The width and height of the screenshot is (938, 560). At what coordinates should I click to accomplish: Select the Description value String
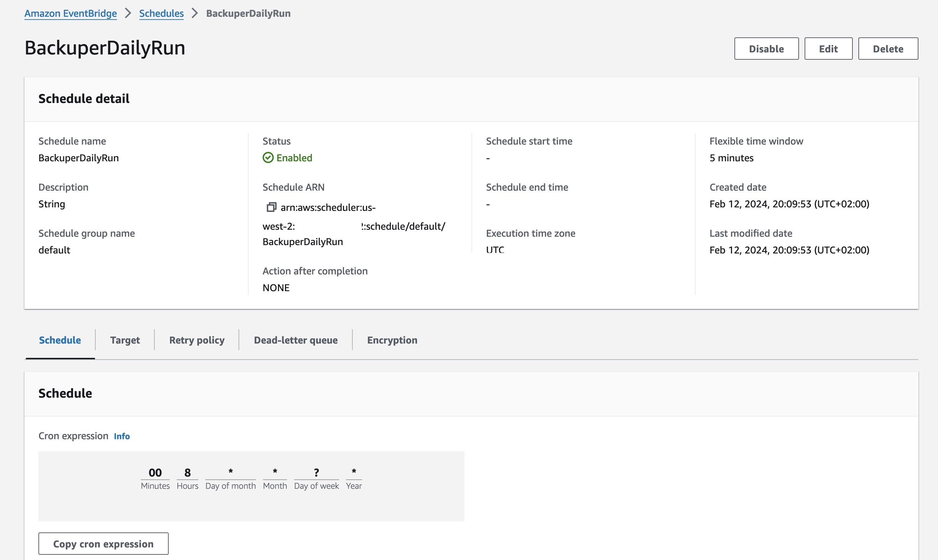tap(52, 204)
